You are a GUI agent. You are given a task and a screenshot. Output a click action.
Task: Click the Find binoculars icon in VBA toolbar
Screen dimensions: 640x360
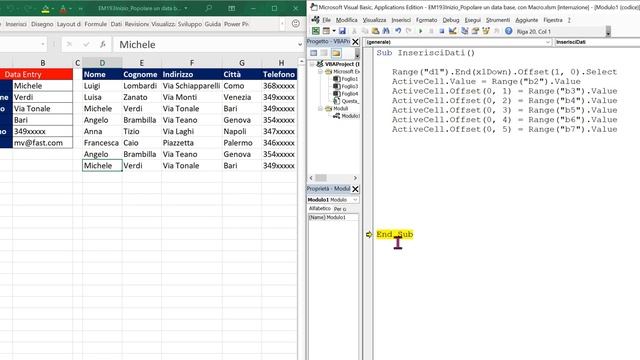coord(386,31)
